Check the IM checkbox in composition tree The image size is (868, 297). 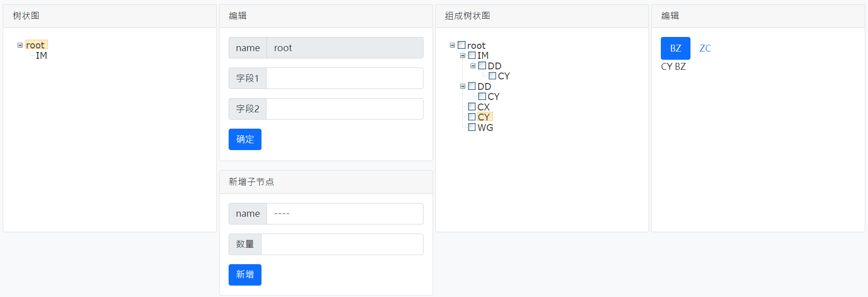pos(472,56)
